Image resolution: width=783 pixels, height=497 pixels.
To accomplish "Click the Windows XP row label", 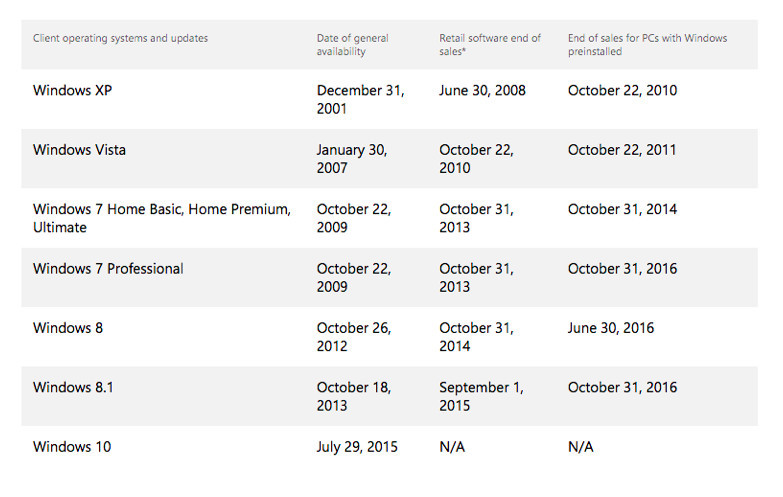I will [x=73, y=91].
